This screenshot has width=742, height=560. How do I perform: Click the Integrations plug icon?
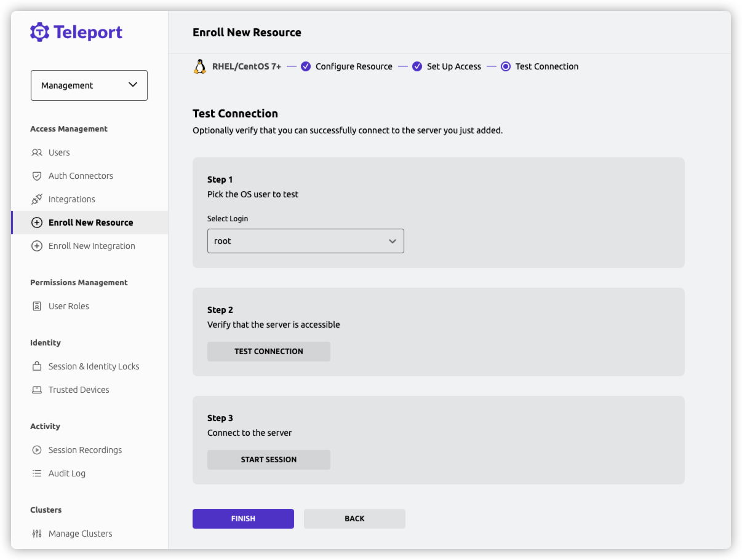(37, 199)
